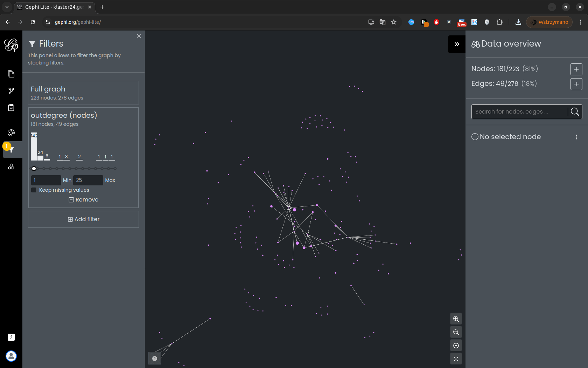Click the install app icon in address bar

[x=371, y=22]
